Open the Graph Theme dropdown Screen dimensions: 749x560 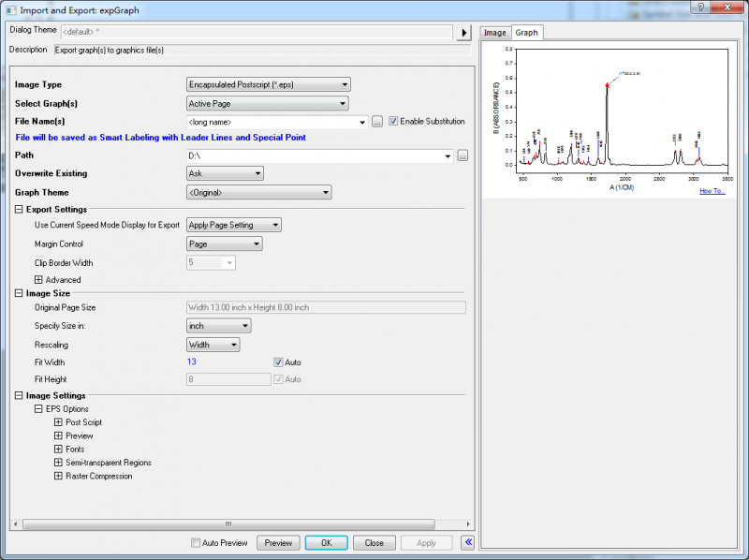(x=259, y=193)
